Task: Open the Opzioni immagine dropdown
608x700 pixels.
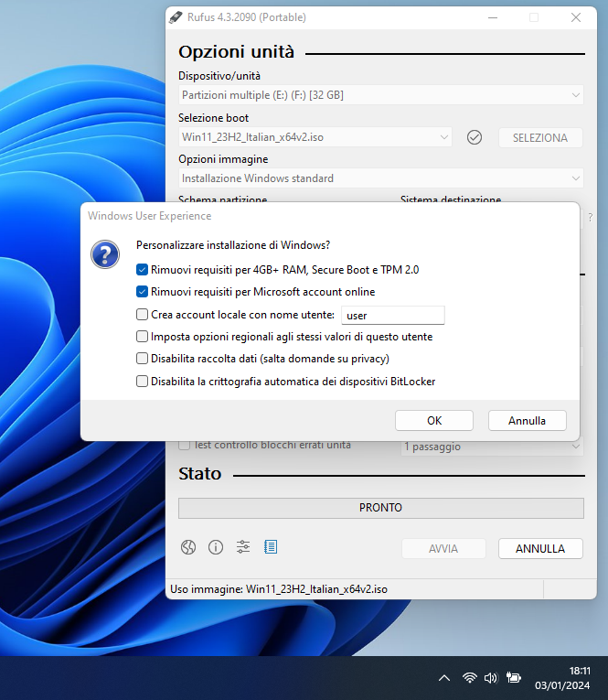Action: pyautogui.click(x=381, y=178)
